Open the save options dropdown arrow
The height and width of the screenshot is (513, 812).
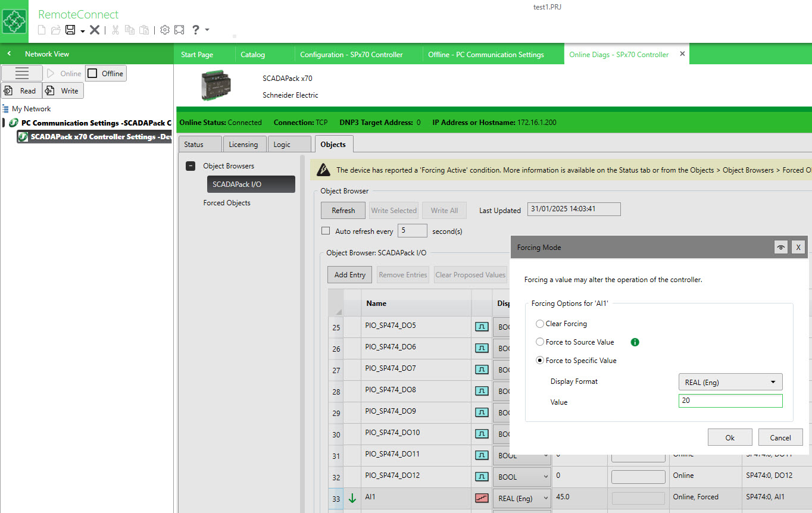[82, 30]
